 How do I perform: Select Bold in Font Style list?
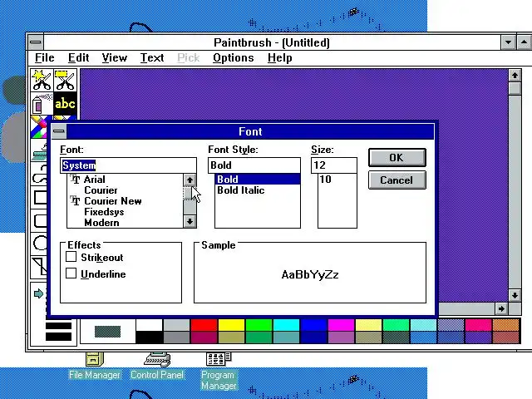pyautogui.click(x=258, y=180)
